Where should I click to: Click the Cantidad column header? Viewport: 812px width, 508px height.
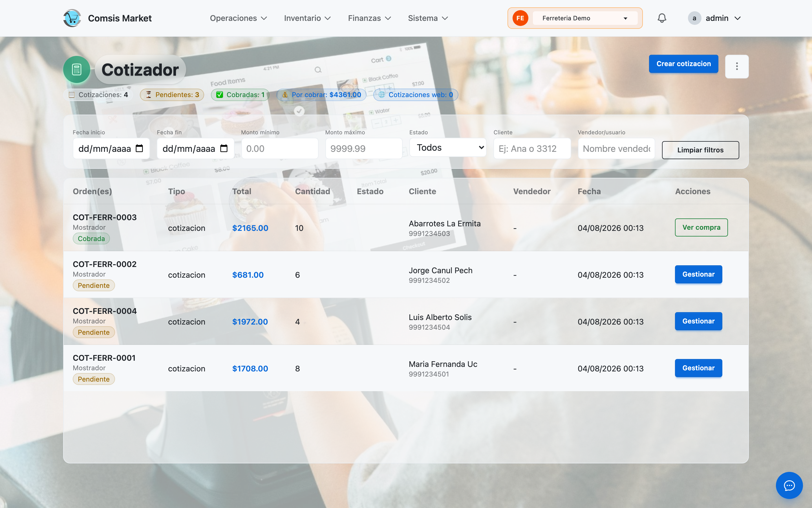312,192
